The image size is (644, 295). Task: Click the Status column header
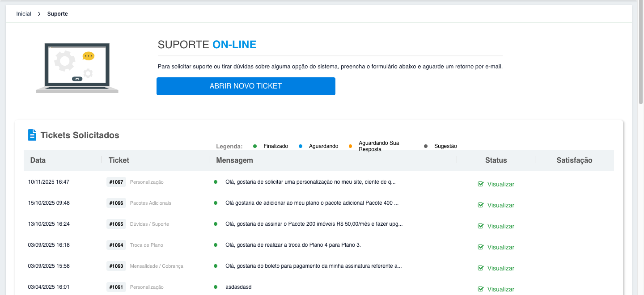[x=496, y=160]
